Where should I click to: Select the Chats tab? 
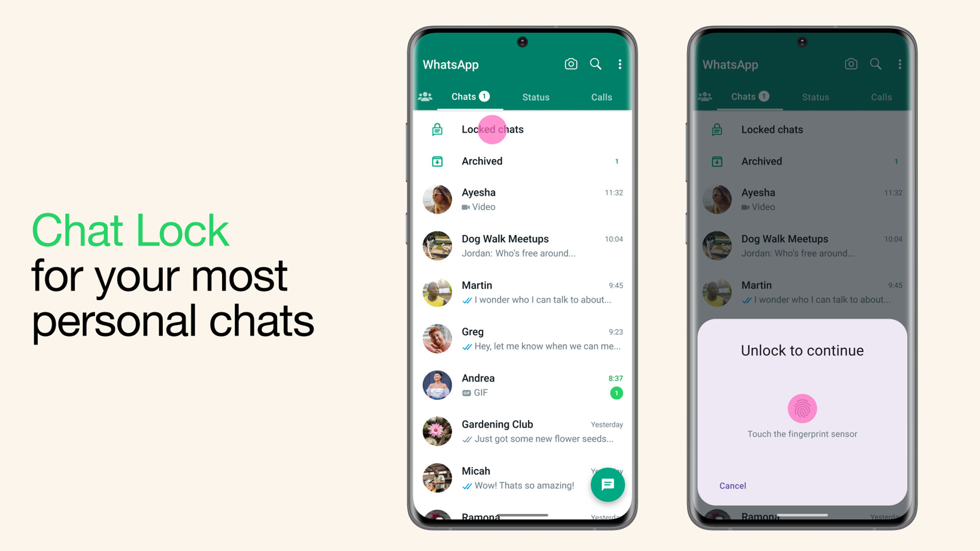469,97
